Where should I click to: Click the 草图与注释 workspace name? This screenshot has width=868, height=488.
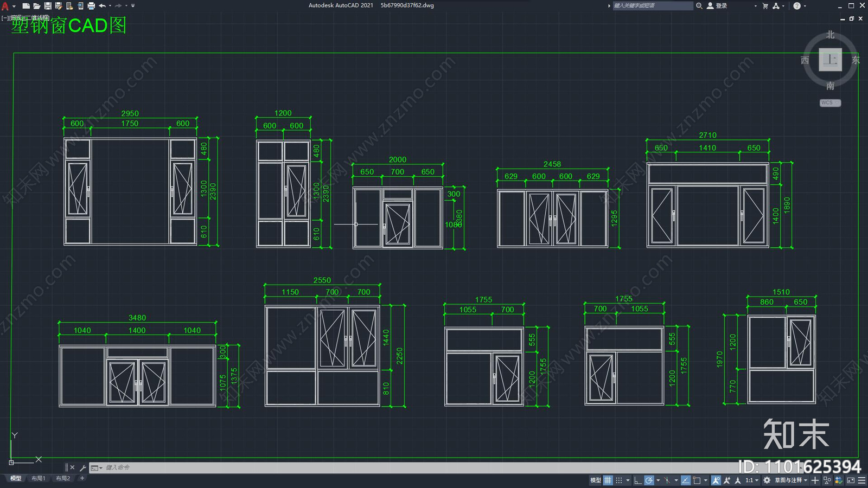tap(788, 480)
